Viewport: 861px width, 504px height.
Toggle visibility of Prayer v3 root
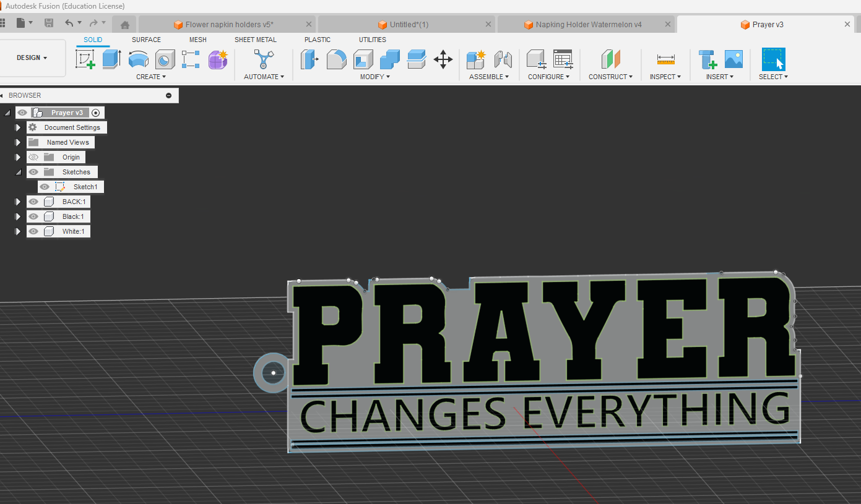click(22, 113)
